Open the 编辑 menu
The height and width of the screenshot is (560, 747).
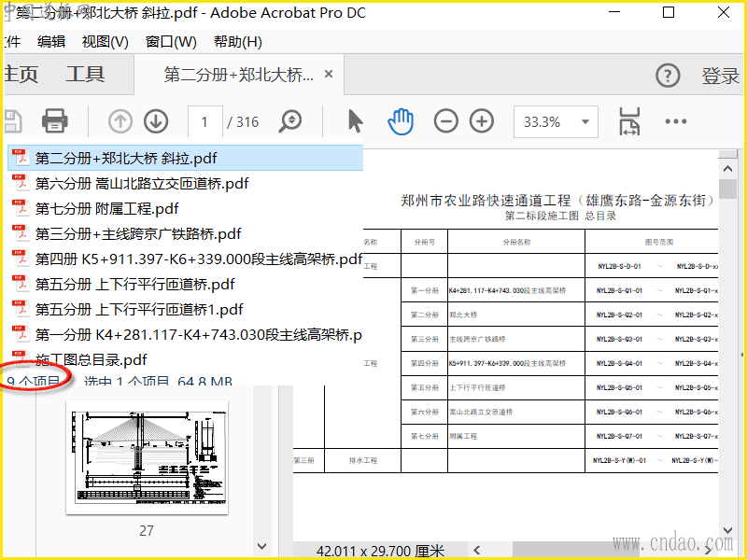(51, 42)
